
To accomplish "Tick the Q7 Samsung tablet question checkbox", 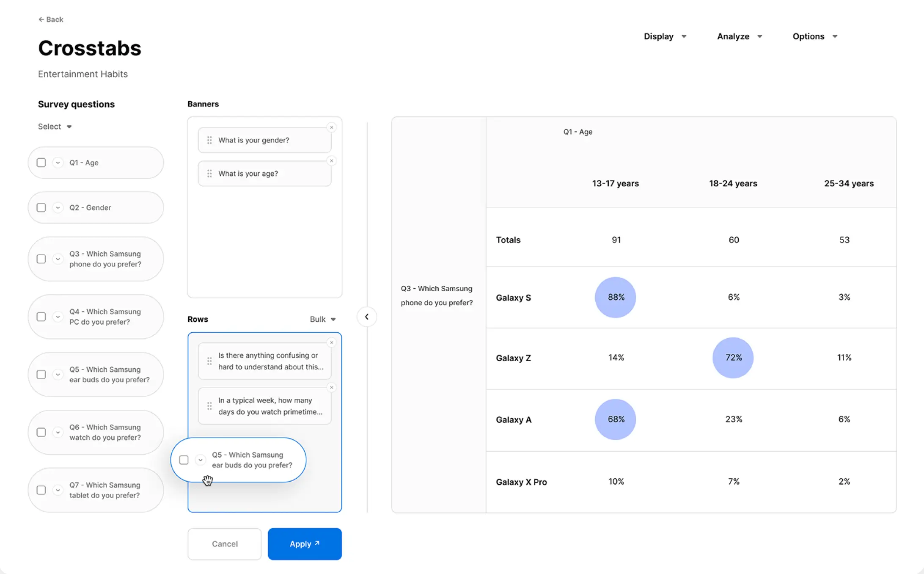I will tap(41, 490).
